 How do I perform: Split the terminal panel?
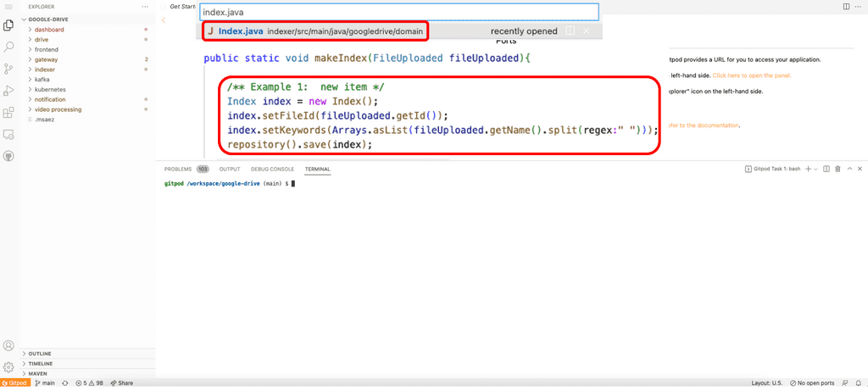tap(826, 169)
